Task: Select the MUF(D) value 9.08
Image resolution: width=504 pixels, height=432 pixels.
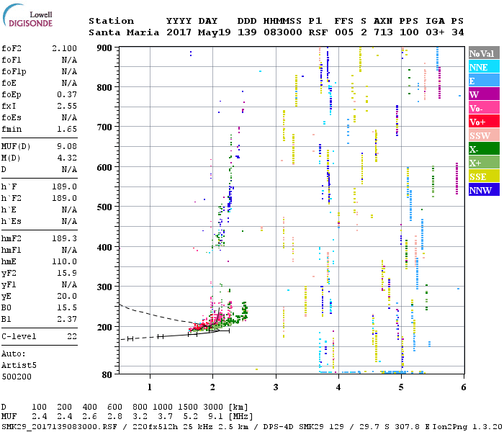Action: click(67, 147)
